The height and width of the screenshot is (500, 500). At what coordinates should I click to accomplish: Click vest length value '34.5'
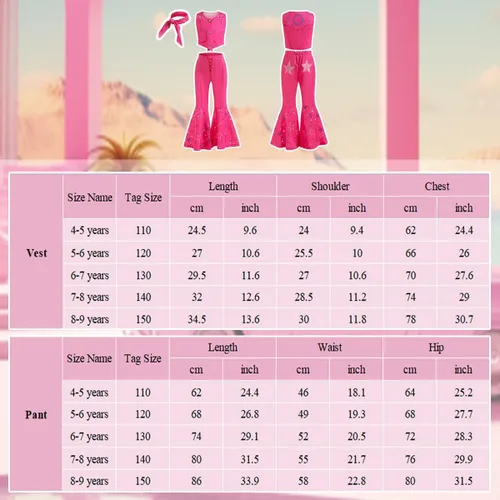(x=197, y=319)
